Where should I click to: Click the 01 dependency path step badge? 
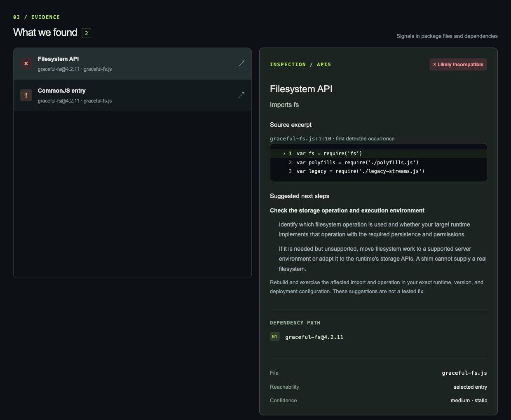(x=274, y=336)
